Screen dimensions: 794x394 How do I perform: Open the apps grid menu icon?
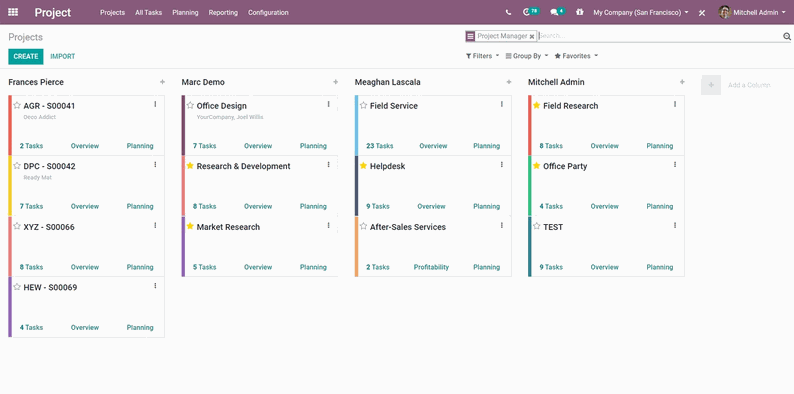pos(13,12)
